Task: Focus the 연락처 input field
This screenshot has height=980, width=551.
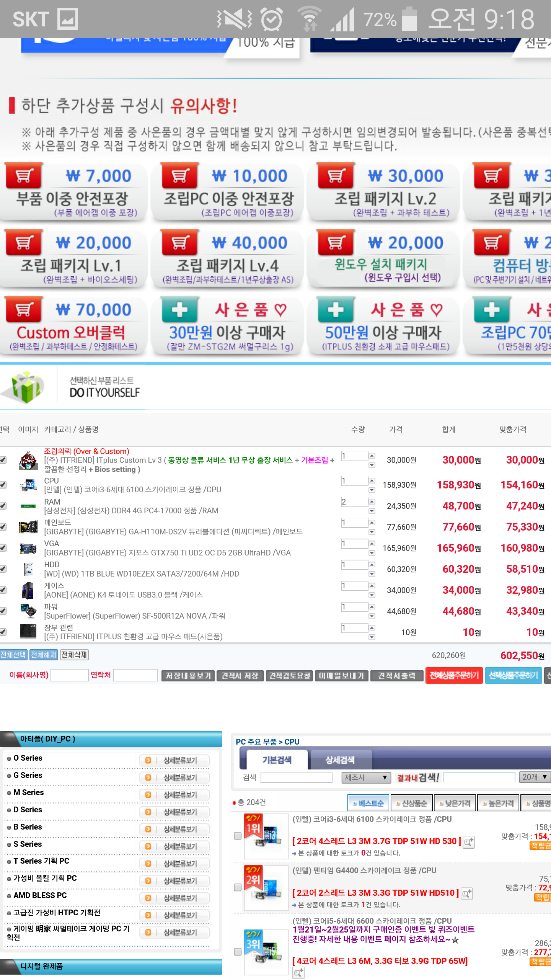Action: 135,675
